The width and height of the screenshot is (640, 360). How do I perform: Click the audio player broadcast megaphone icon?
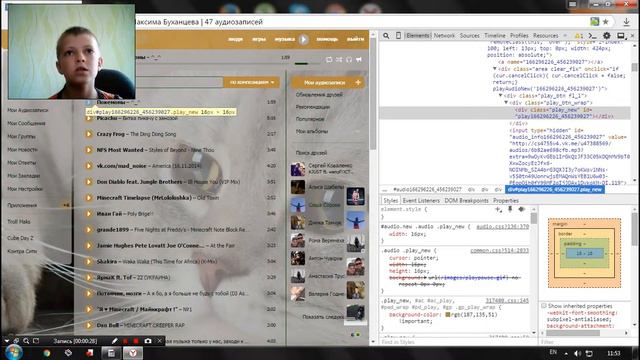pyautogui.click(x=359, y=60)
